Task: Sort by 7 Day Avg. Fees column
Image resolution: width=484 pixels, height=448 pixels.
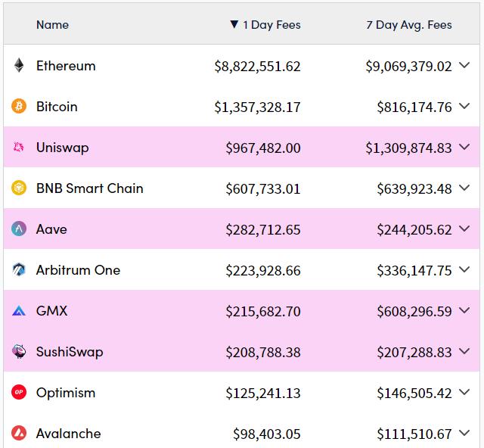Action: [408, 25]
